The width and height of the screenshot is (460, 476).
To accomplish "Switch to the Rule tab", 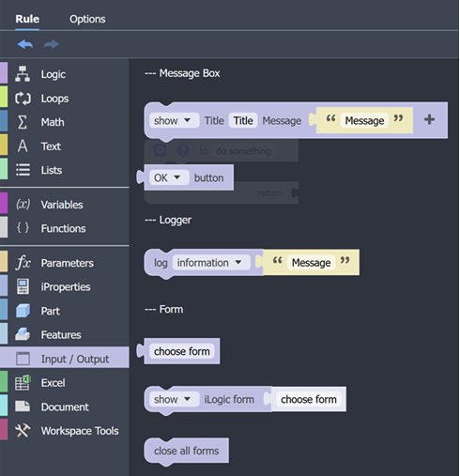I will point(27,19).
